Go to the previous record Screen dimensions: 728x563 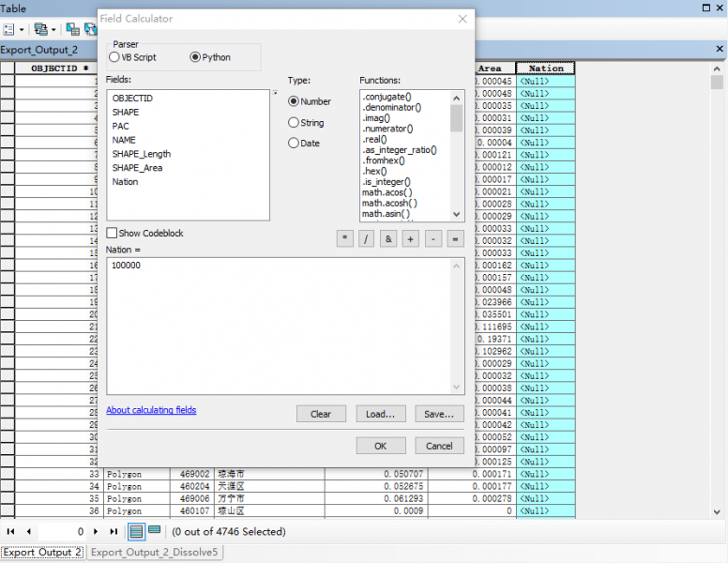point(28,532)
